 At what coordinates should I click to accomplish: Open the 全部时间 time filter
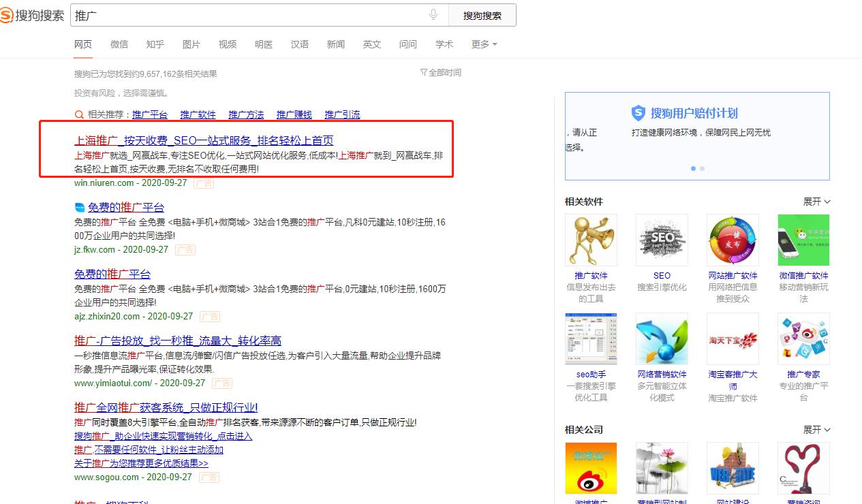tap(441, 73)
